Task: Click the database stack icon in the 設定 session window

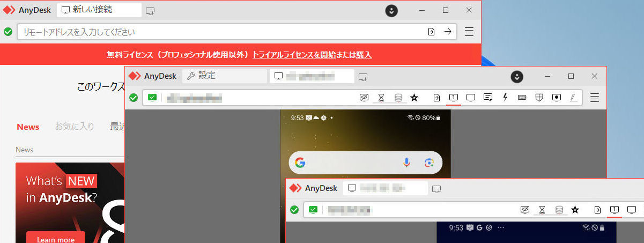Action: [398, 98]
